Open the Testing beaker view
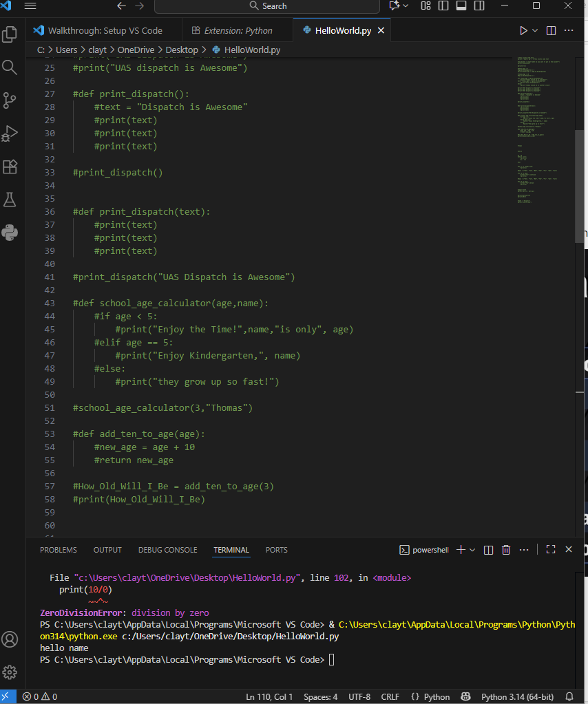 tap(10, 200)
